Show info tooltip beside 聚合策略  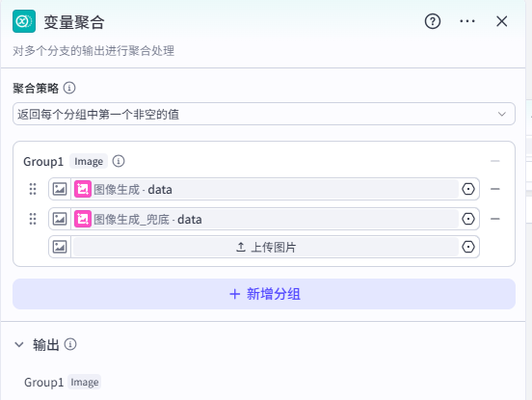[x=69, y=89]
